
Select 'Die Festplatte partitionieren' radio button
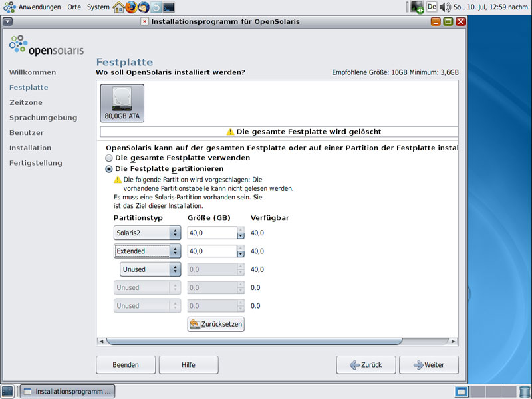tap(110, 169)
